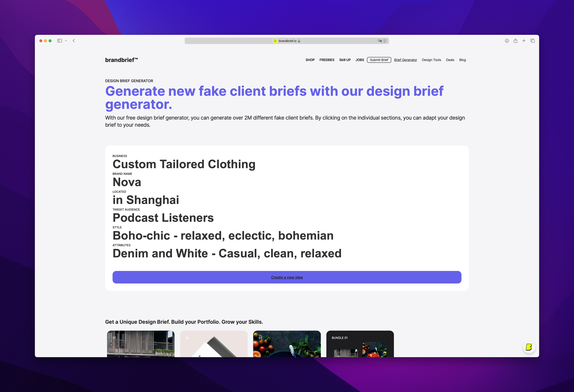This screenshot has width=574, height=392.
Task: Click the padlock icon in address bar
Action: tap(299, 41)
